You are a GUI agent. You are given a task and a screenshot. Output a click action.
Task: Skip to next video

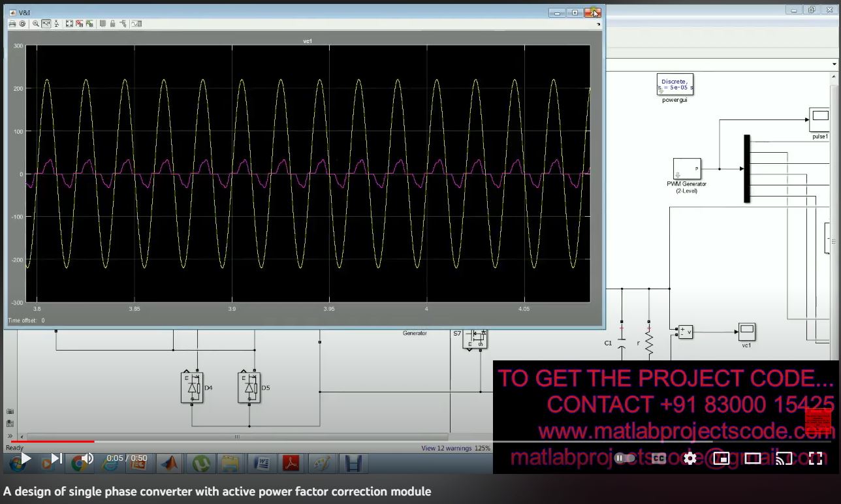[x=57, y=458]
